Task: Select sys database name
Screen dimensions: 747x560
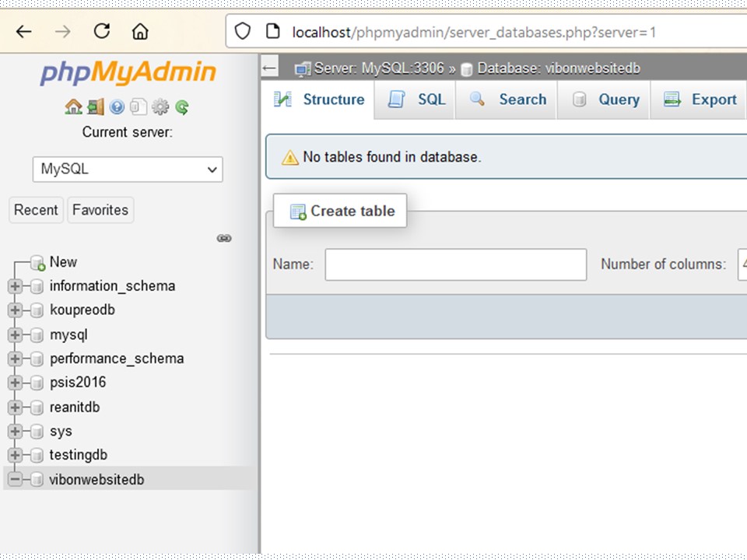Action: click(x=61, y=431)
